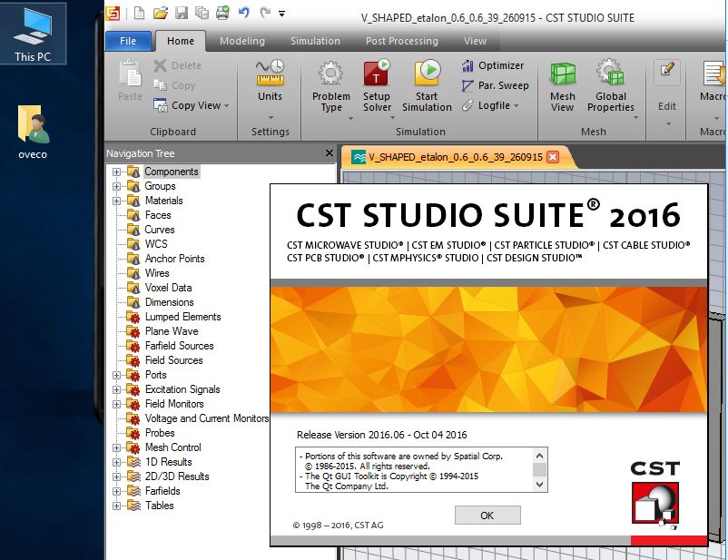Expand the Groups tree node

coord(116,186)
